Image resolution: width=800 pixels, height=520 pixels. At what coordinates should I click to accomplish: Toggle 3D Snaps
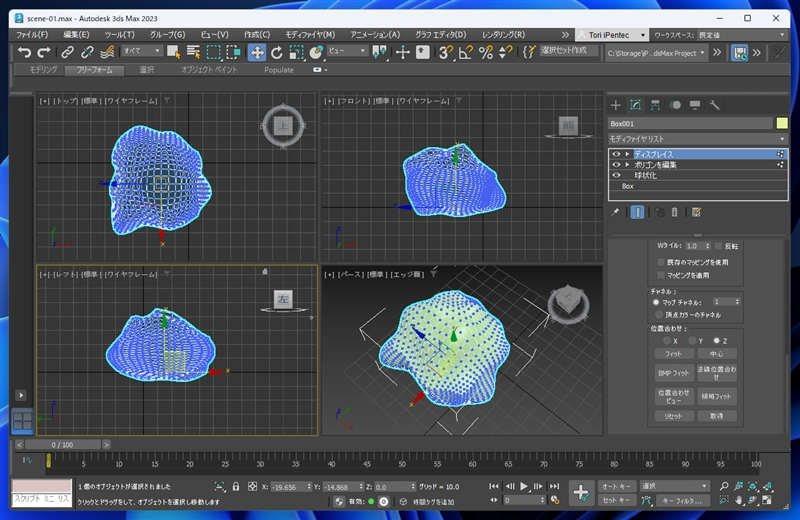445,52
